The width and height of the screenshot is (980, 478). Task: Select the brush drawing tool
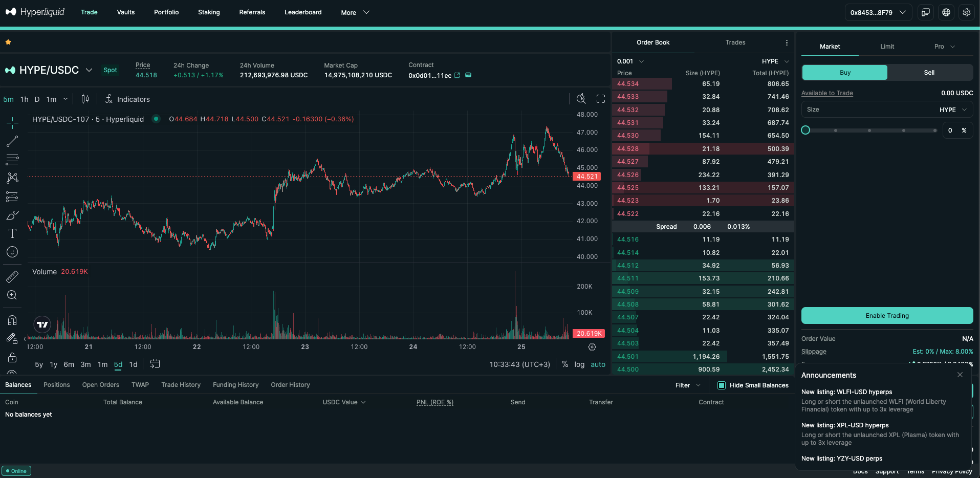coord(12,215)
